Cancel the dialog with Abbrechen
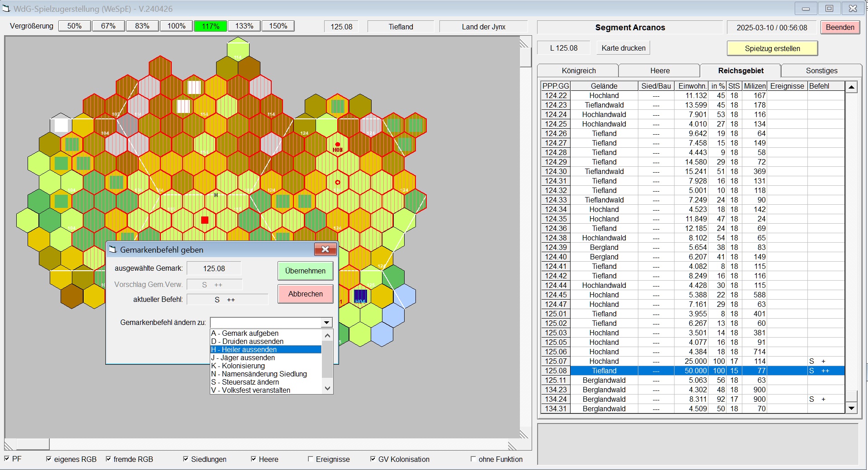The image size is (868, 470). tap(305, 294)
